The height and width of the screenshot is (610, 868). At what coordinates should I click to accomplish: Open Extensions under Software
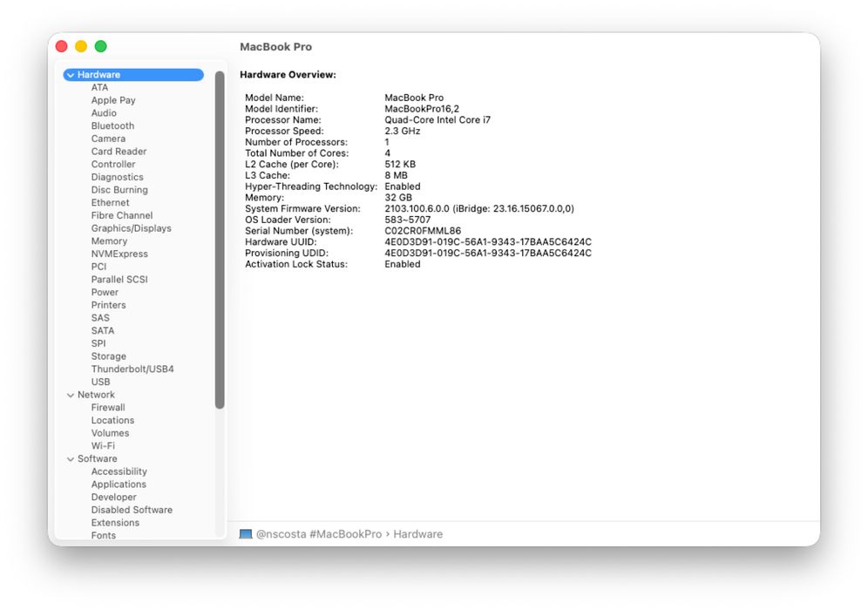[x=115, y=523]
